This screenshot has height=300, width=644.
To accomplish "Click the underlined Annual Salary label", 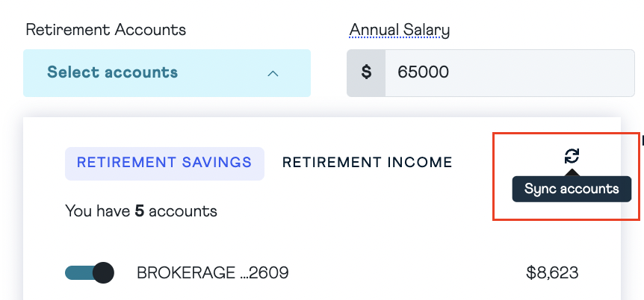I will pyautogui.click(x=400, y=31).
